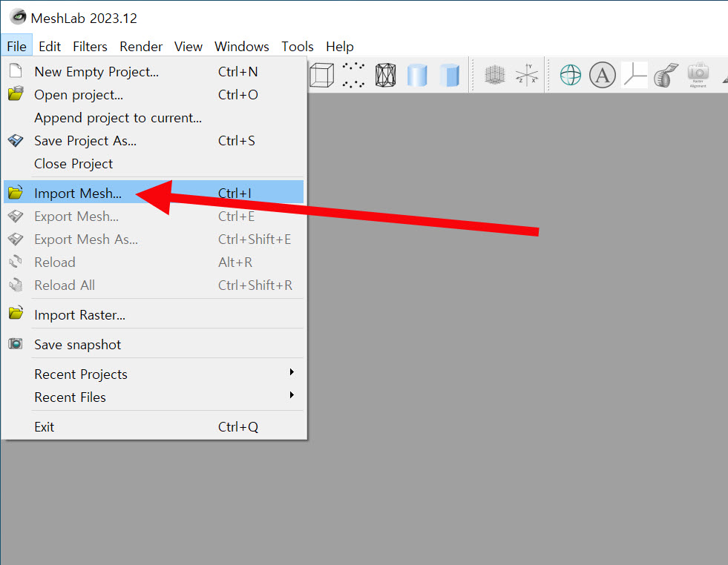The image size is (728, 565).
Task: Choose Save Project As...
Action: pyautogui.click(x=154, y=141)
